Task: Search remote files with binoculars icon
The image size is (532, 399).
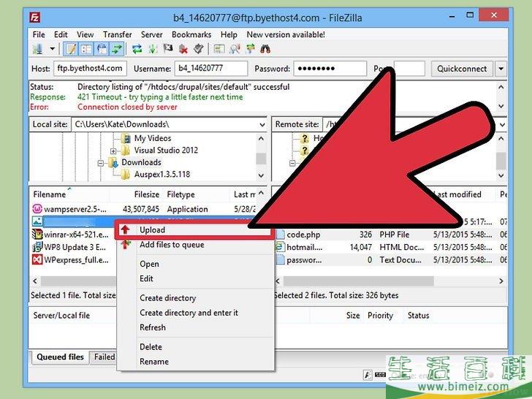Action: click(265, 49)
